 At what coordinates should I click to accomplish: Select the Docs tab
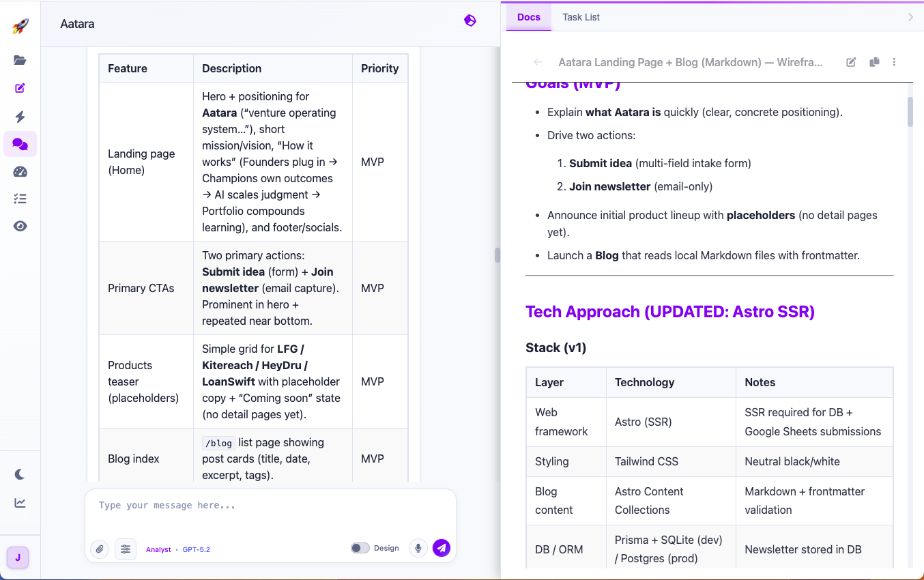528,17
